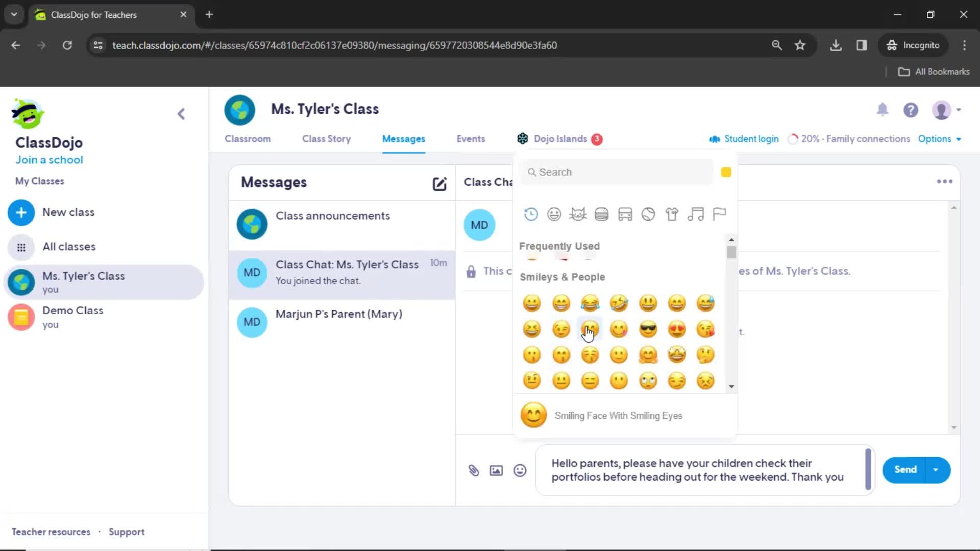Screen dimensions: 980x551
Task: Open the Support link
Action: [x=127, y=532]
